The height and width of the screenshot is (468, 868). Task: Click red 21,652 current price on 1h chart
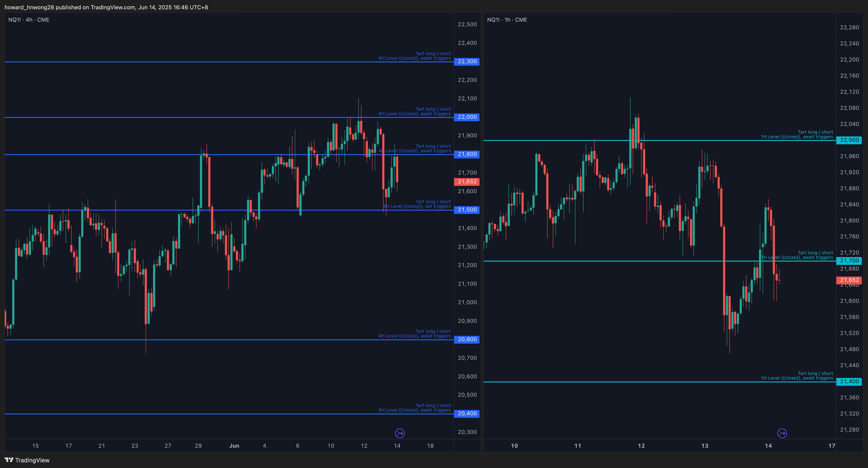coord(849,280)
